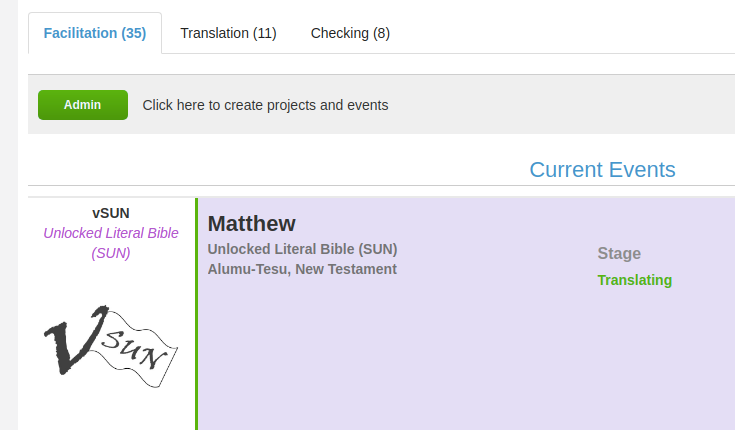Select the Checking (8) tab
Screen dimensions: 735x430
coord(350,33)
